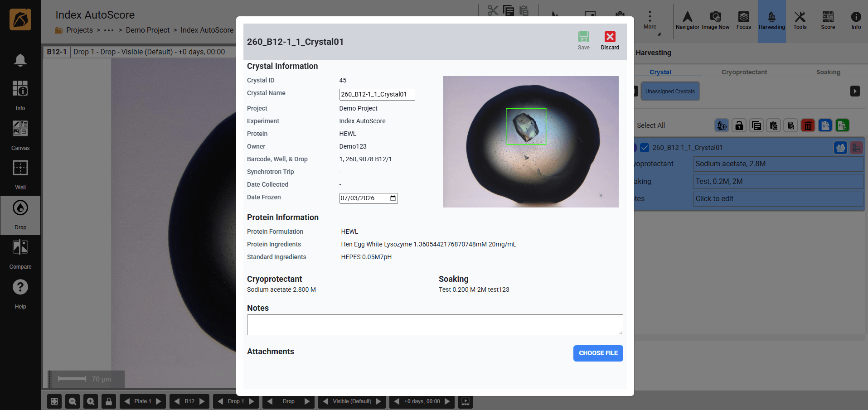Switch to the Soaking tab

828,72
